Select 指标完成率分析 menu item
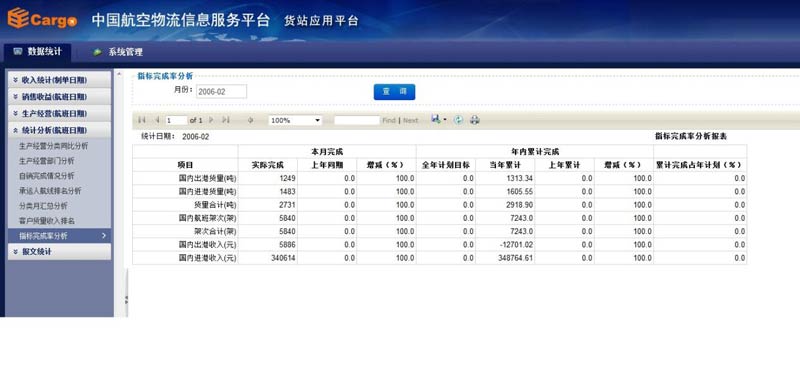 (x=59, y=236)
